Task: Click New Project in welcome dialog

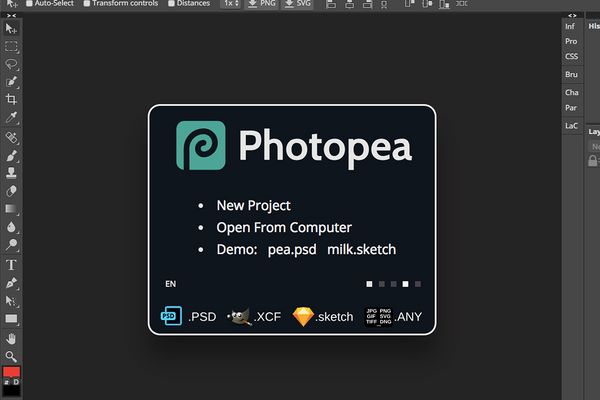Action: click(x=253, y=205)
